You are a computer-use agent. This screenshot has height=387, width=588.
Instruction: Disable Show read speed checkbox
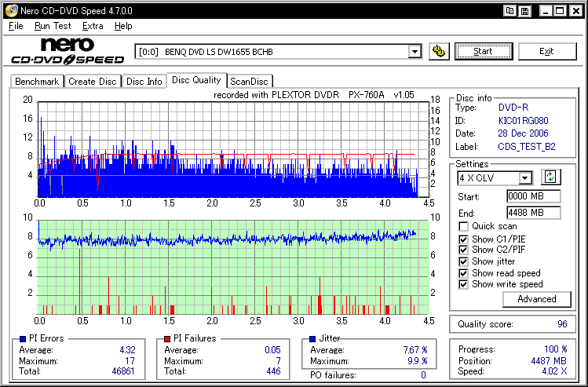pos(463,273)
